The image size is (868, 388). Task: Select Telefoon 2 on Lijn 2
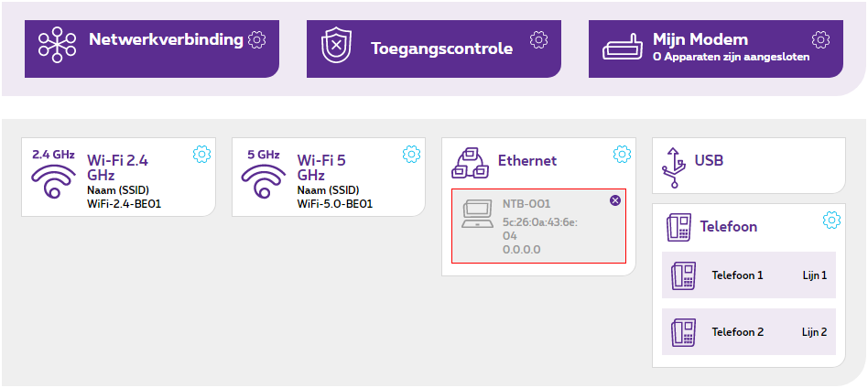coord(748,332)
